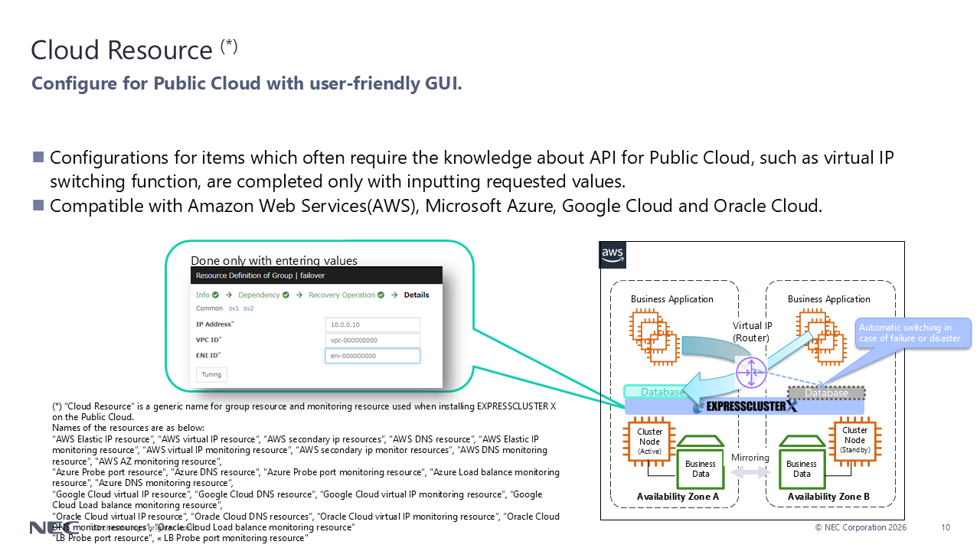The width and height of the screenshot is (980, 551).
Task: Focus the VPC ID input field
Action: tap(372, 340)
